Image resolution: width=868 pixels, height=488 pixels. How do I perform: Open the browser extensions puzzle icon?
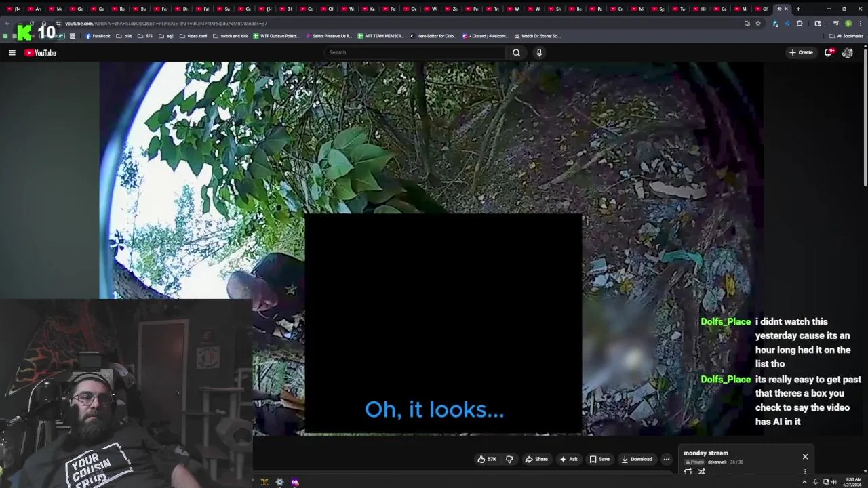click(x=800, y=23)
